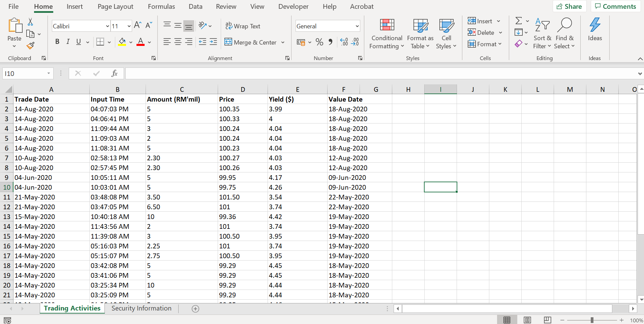
Task: Open Conditional Formatting options
Action: (386, 34)
